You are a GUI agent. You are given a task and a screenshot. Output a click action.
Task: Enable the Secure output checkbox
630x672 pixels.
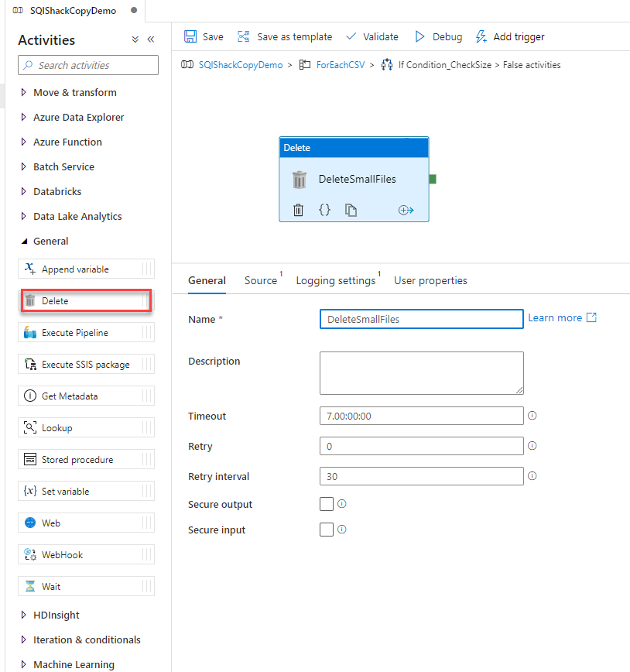coord(327,504)
